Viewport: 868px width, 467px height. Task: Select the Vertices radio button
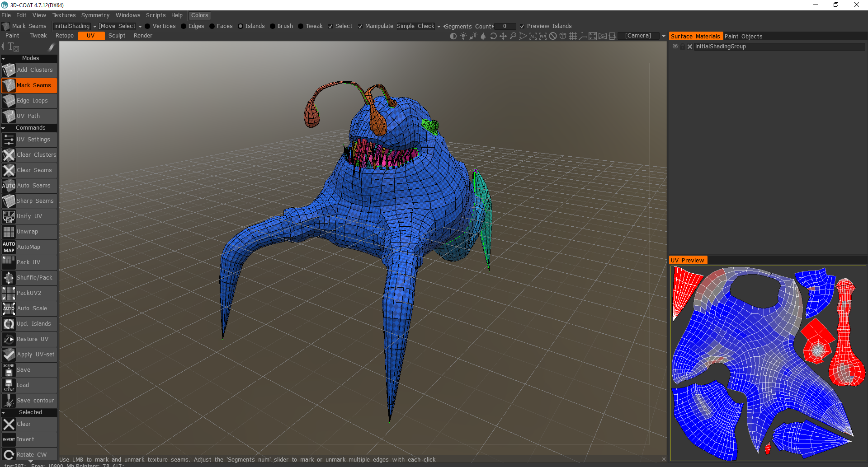pos(147,26)
